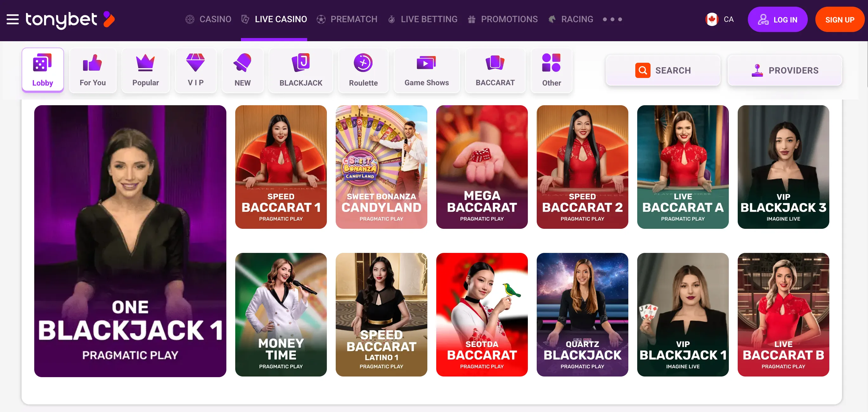The width and height of the screenshot is (868, 412).
Task: Go to CASINO section
Action: pos(209,20)
